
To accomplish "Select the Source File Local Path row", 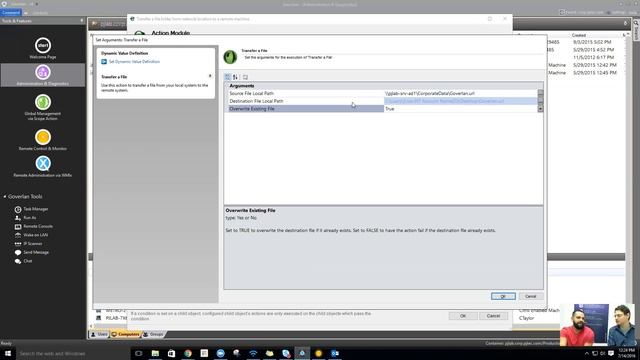I will click(x=383, y=93).
